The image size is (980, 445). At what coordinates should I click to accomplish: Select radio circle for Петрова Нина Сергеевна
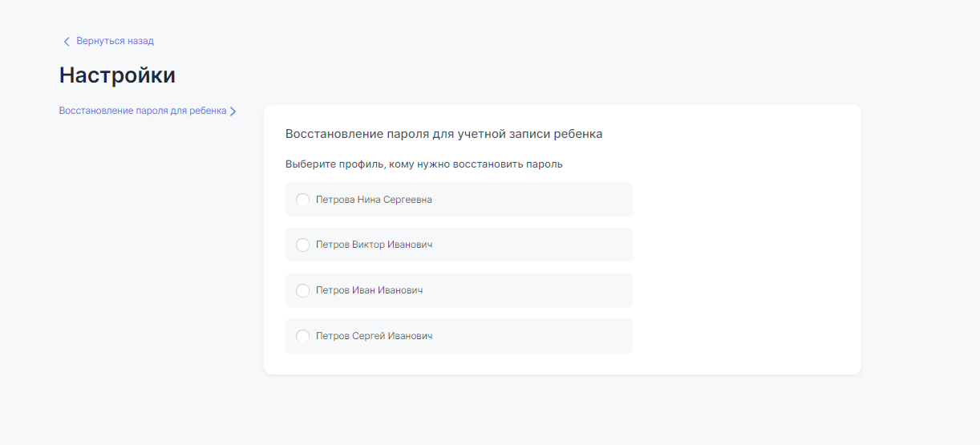302,200
